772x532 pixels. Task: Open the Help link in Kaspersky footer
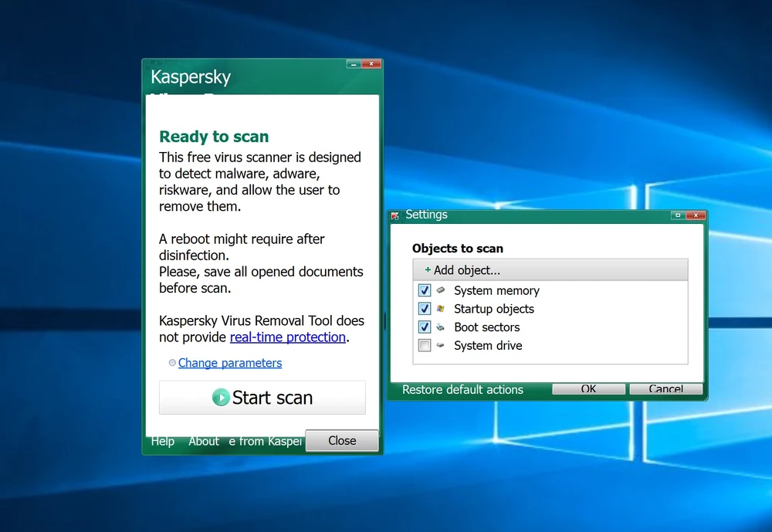point(163,441)
